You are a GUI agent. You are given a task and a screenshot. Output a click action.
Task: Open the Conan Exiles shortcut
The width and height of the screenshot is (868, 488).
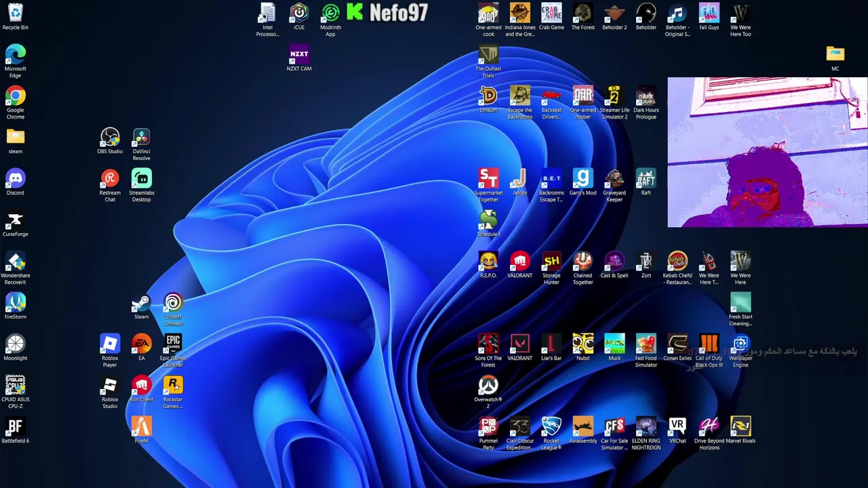[677, 348]
